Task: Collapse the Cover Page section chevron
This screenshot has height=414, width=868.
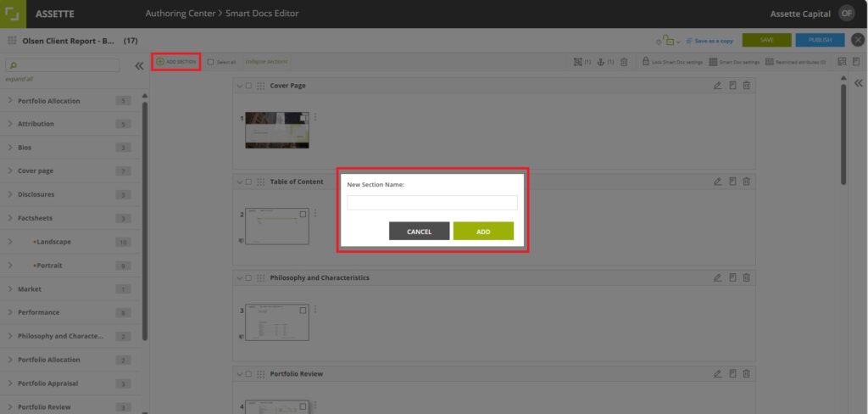Action: click(x=240, y=86)
